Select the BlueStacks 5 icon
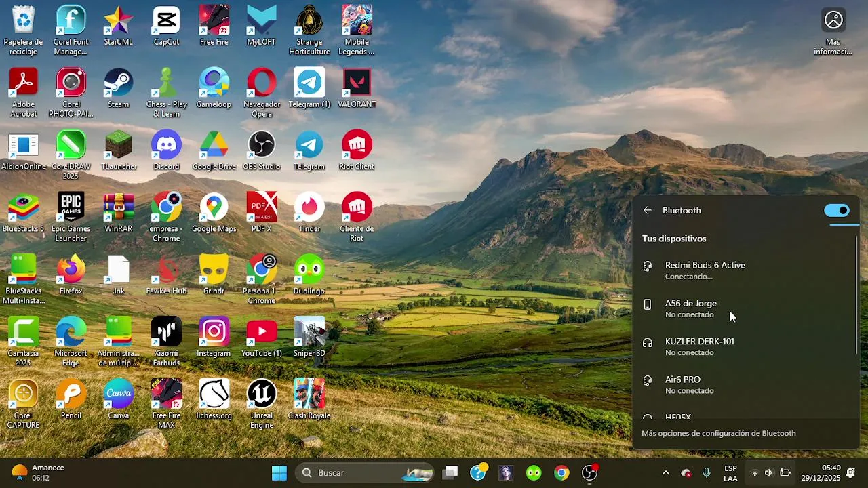Screen dimensions: 868x488 [x=23, y=213]
